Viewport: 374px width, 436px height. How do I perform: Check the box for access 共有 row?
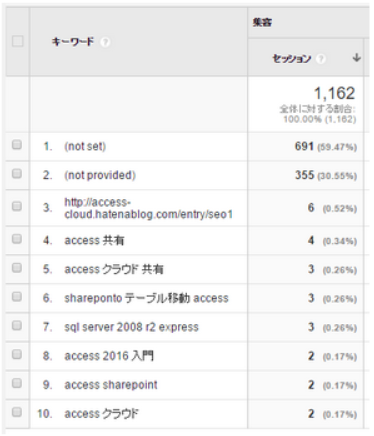(x=17, y=239)
